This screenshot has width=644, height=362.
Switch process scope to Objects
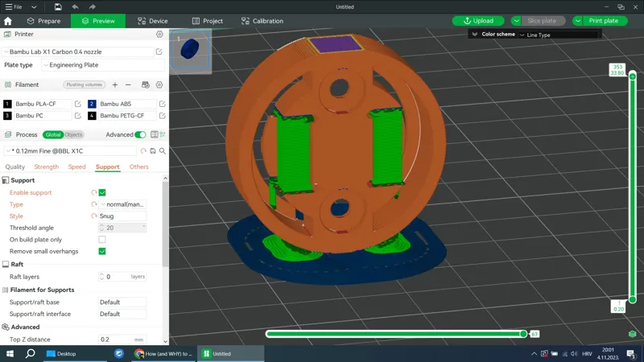[73, 134]
